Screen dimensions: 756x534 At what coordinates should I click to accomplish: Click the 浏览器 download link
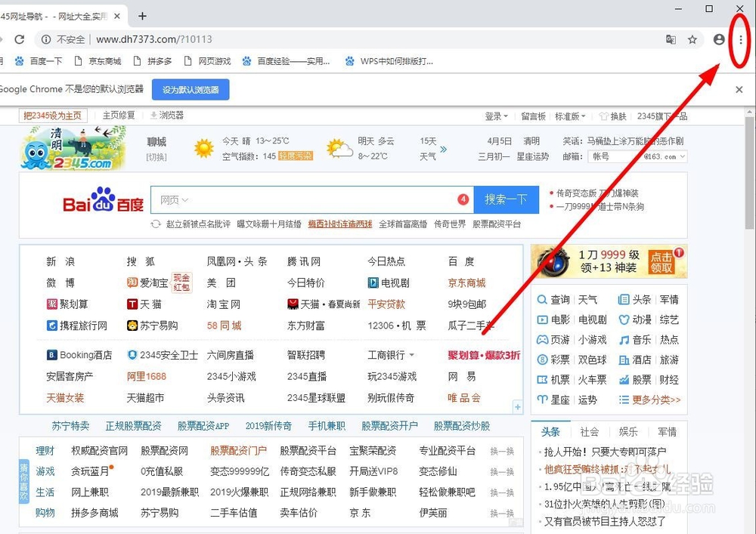click(x=167, y=116)
